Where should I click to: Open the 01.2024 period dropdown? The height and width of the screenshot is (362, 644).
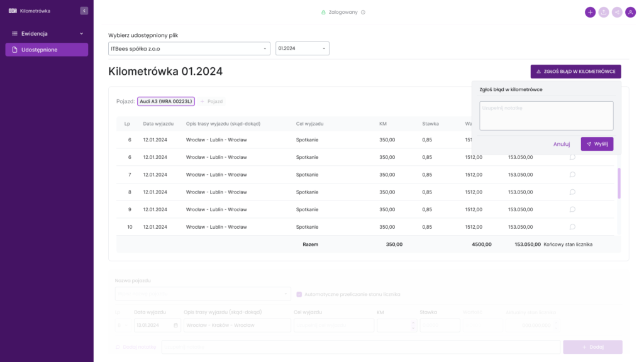click(302, 48)
